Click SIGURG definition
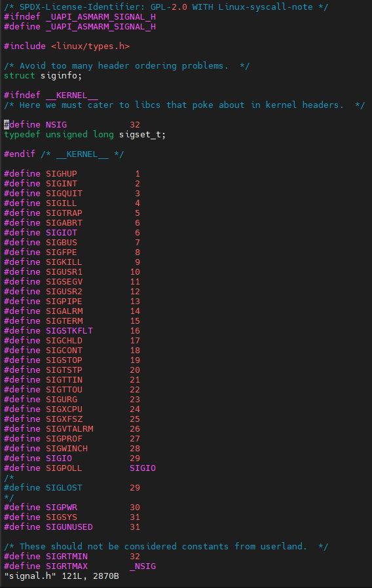This screenshot has width=372, height=588. click(x=72, y=399)
